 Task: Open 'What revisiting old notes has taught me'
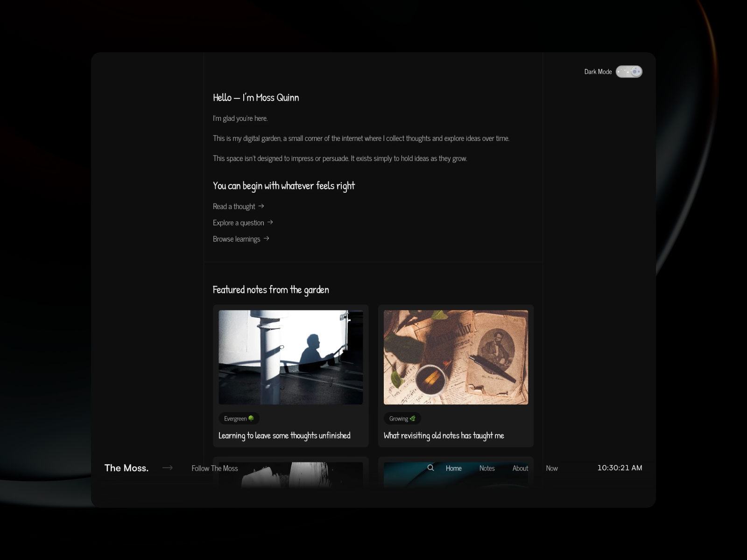(444, 435)
